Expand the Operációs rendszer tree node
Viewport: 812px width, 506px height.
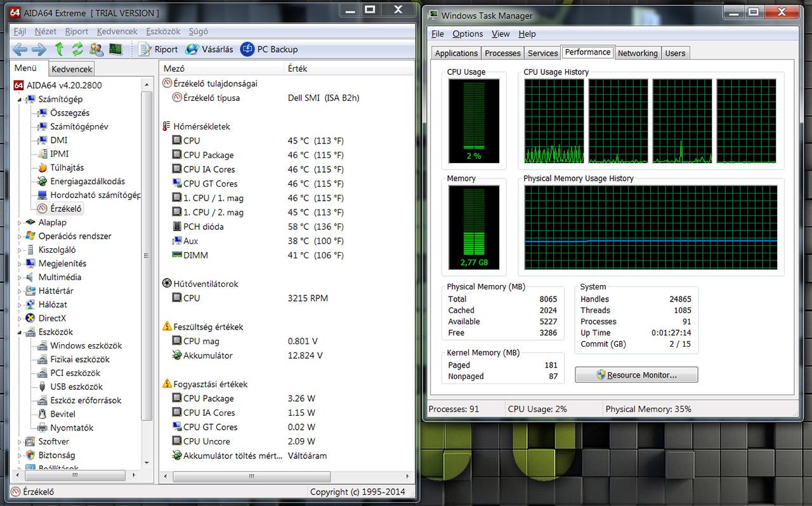(x=20, y=236)
